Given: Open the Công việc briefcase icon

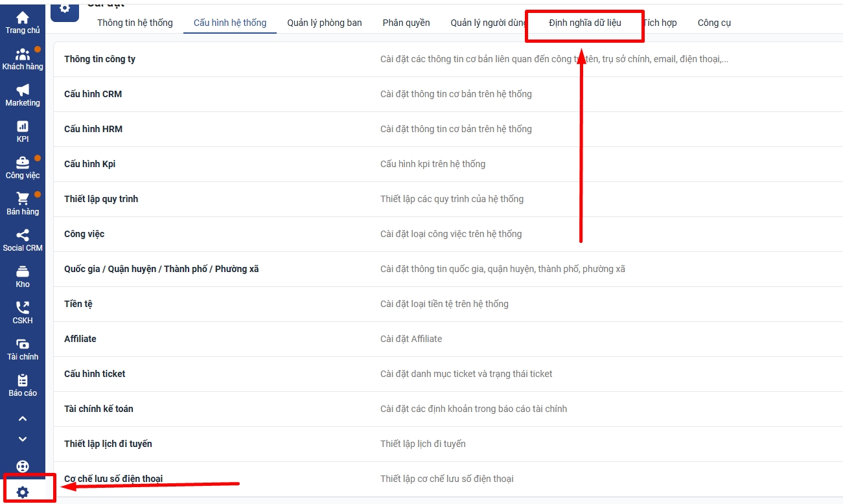Looking at the screenshot, I should click(x=23, y=163).
